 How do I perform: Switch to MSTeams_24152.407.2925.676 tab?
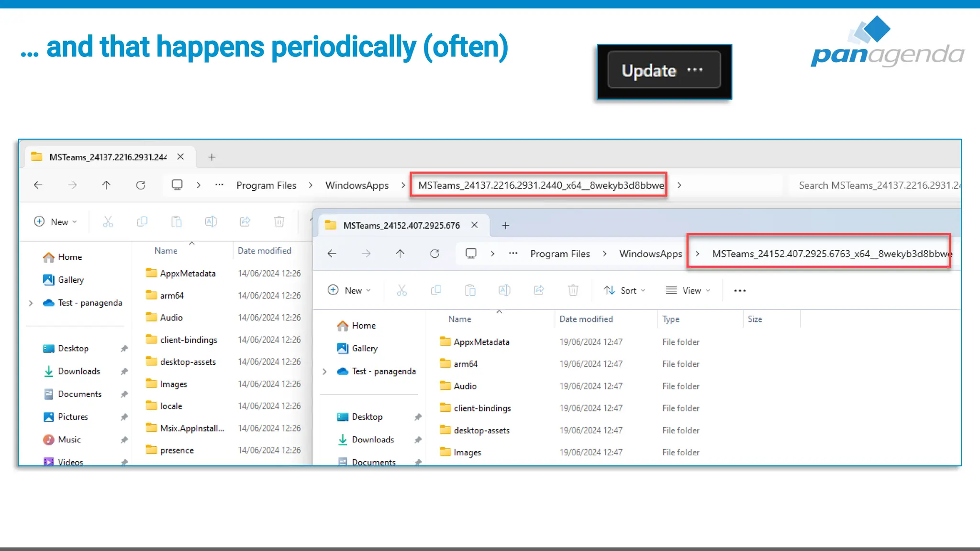401,225
